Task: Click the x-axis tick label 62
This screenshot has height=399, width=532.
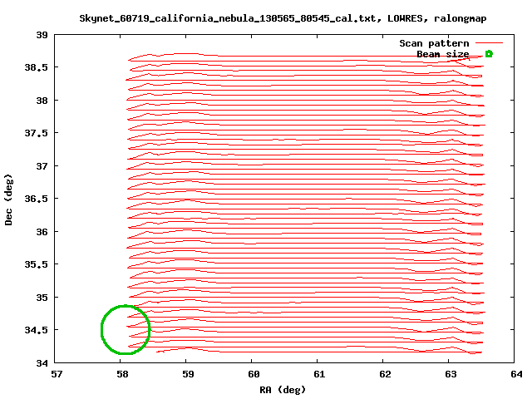Action: point(385,374)
